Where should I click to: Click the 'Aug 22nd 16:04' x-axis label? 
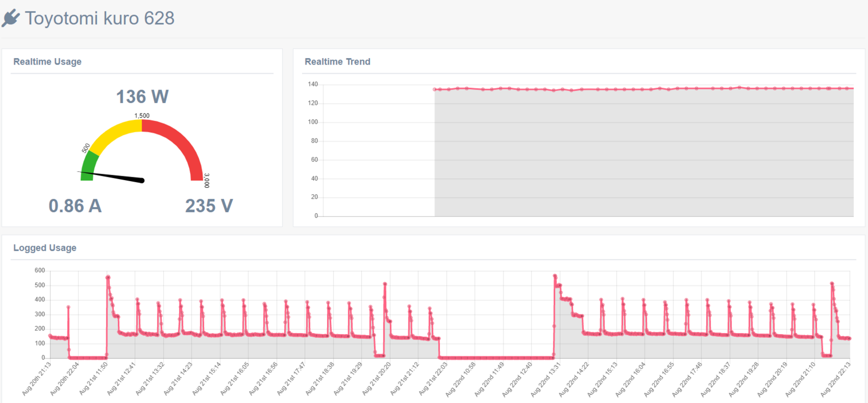click(x=631, y=379)
